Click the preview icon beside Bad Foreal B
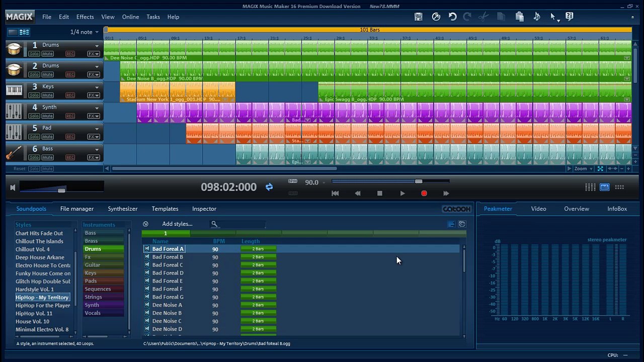644x362 pixels. click(x=147, y=256)
